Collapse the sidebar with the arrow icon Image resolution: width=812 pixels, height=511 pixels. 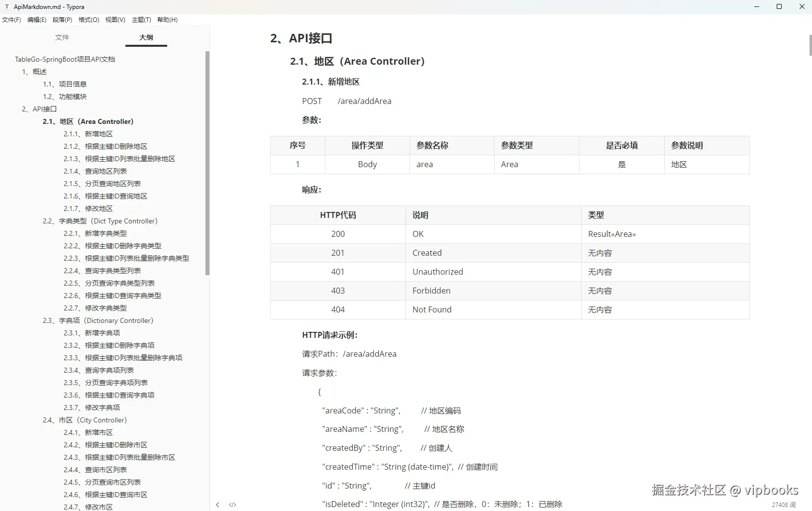click(217, 505)
